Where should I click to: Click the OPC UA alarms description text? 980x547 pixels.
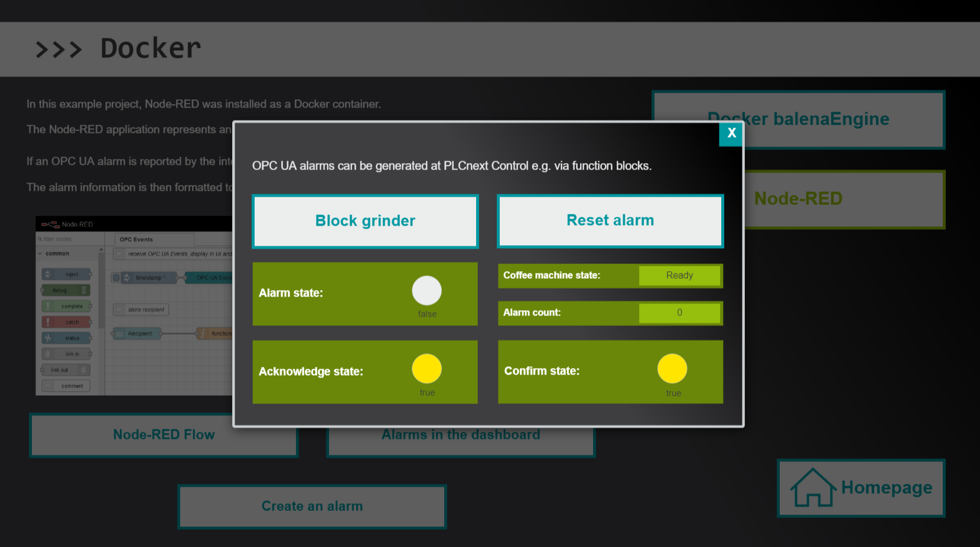452,166
